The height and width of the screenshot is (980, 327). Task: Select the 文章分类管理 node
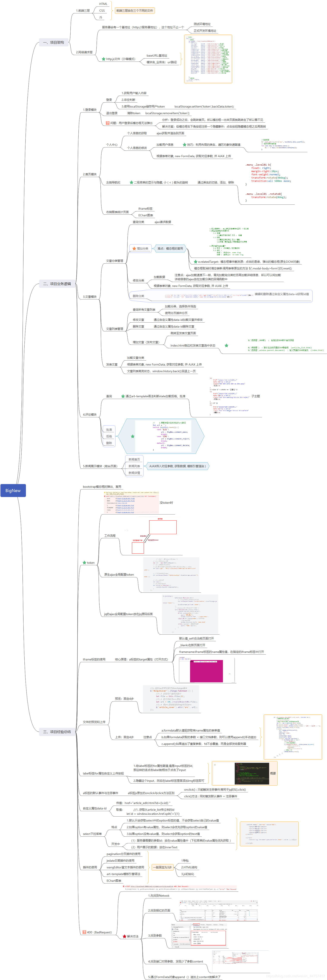(x=115, y=261)
